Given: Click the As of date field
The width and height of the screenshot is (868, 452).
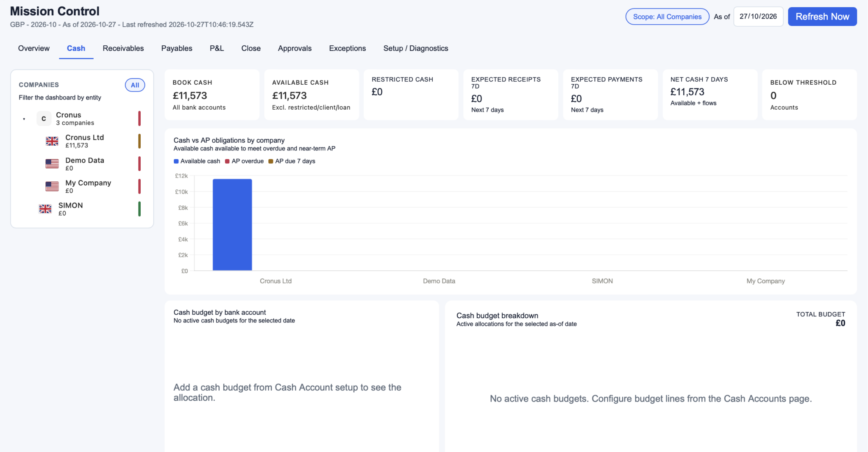Looking at the screenshot, I should [x=758, y=17].
